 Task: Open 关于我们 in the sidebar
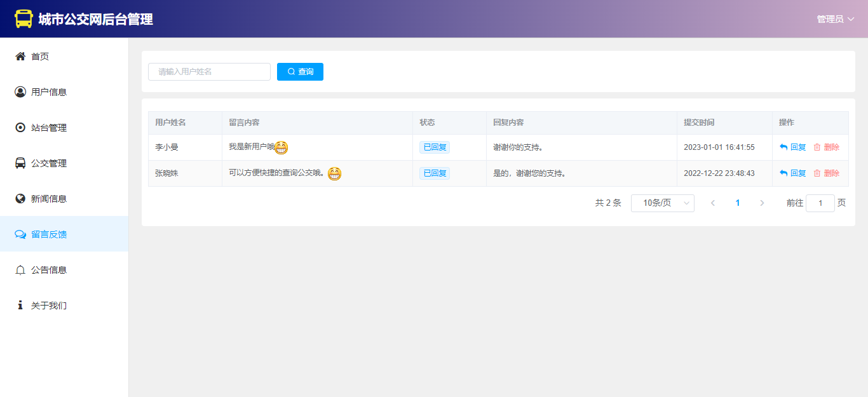[x=64, y=306]
